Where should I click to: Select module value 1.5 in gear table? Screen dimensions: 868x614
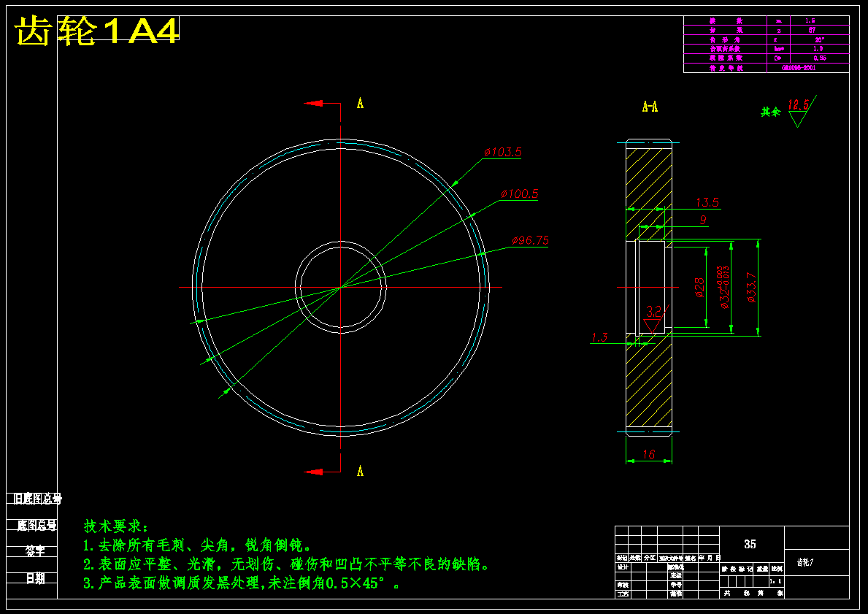coord(810,20)
